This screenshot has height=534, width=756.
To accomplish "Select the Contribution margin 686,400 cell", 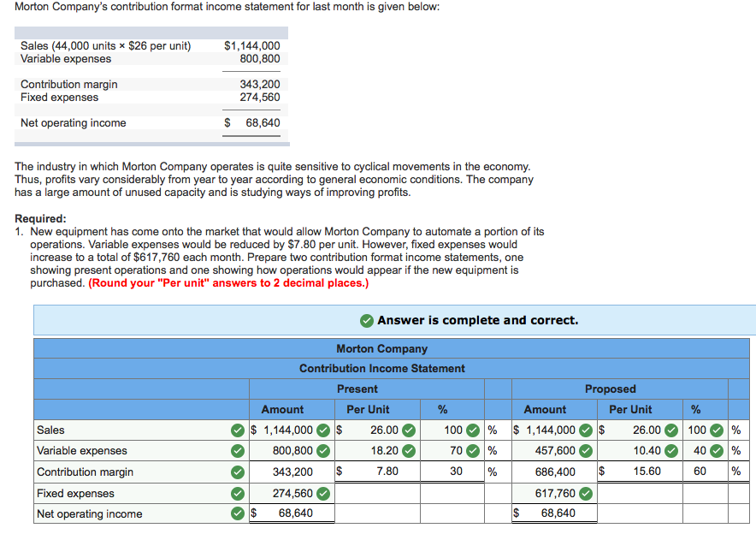I will tap(554, 472).
